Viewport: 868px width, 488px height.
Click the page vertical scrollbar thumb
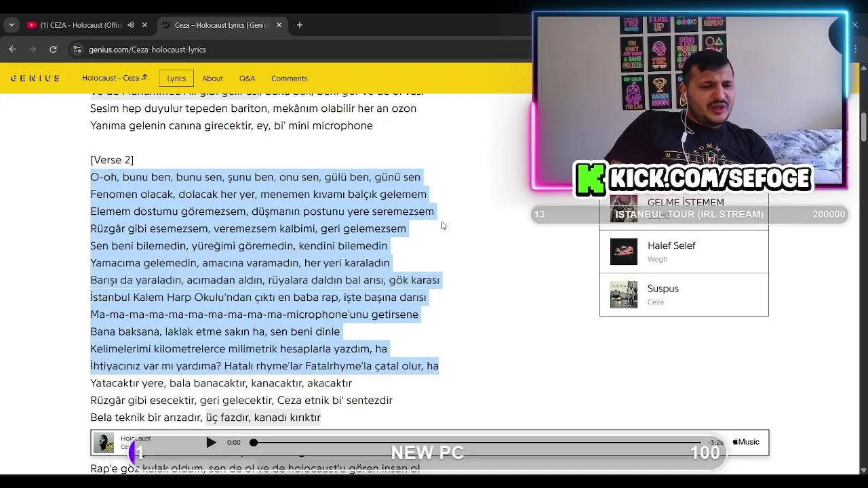[863, 127]
